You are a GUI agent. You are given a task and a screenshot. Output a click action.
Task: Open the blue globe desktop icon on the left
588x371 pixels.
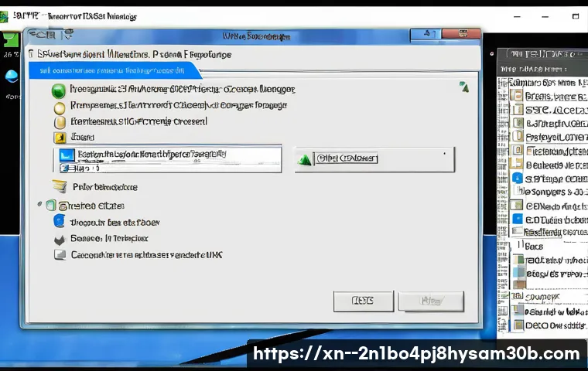[12, 77]
